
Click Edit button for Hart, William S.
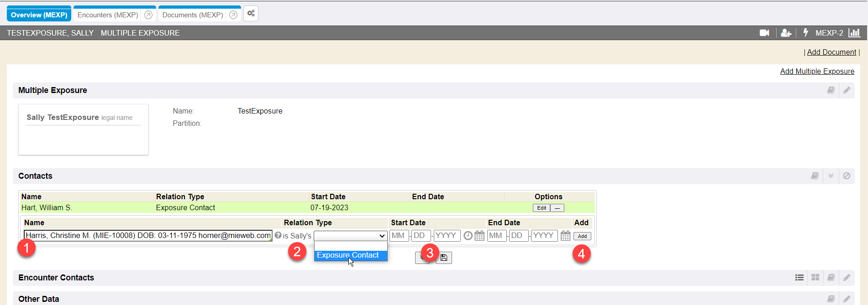click(541, 208)
